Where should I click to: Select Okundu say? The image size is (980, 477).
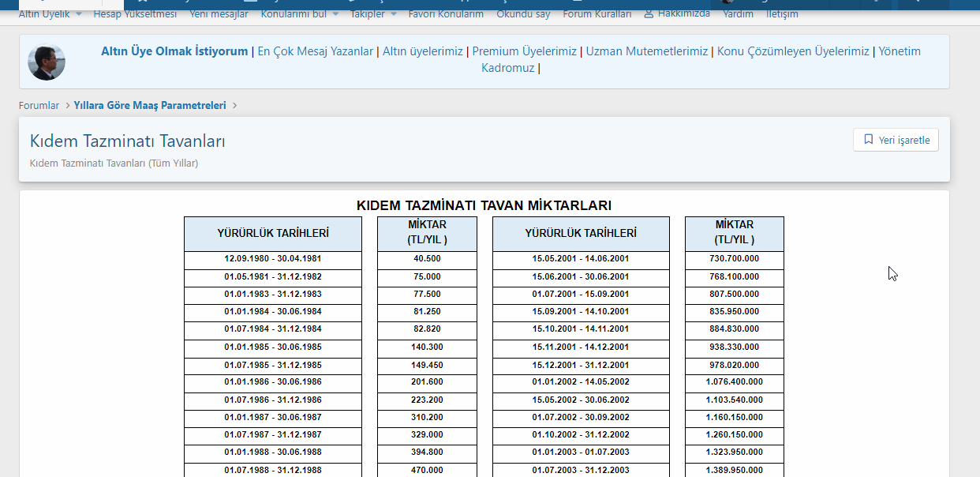tap(523, 13)
